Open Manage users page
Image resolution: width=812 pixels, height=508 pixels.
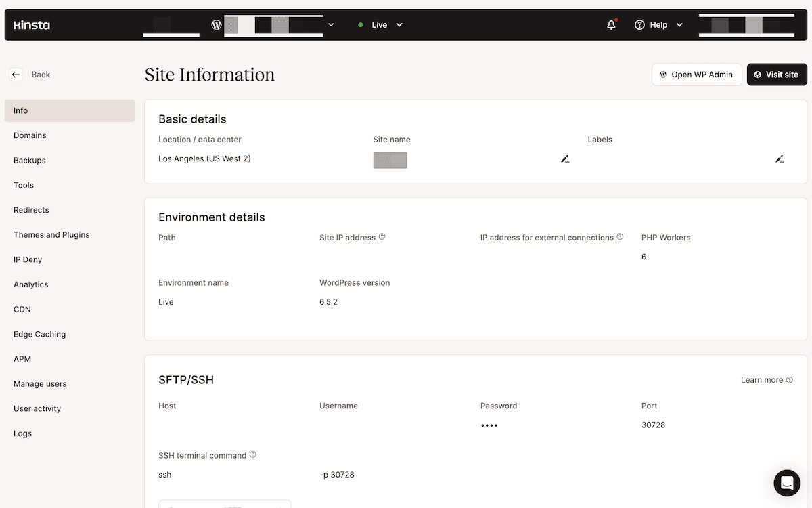coord(70,384)
